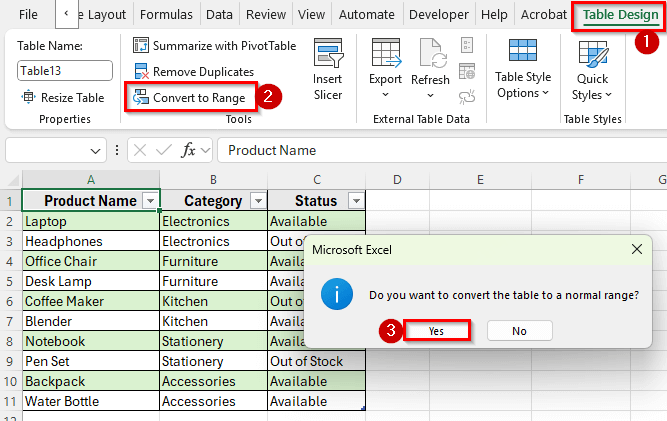The height and width of the screenshot is (421, 667).
Task: Click the formula bar cancel X icon
Action: click(140, 150)
